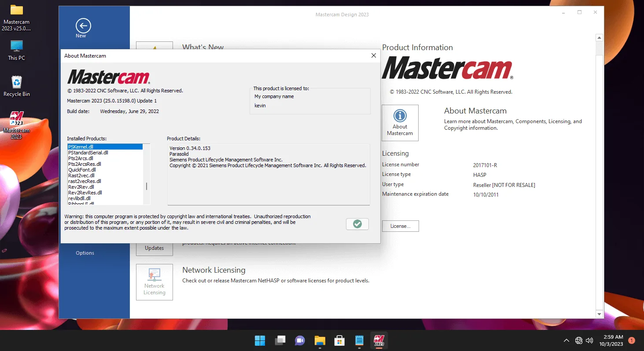The image size is (644, 351).
Task: Open About Mastercam info button
Action: 400,123
